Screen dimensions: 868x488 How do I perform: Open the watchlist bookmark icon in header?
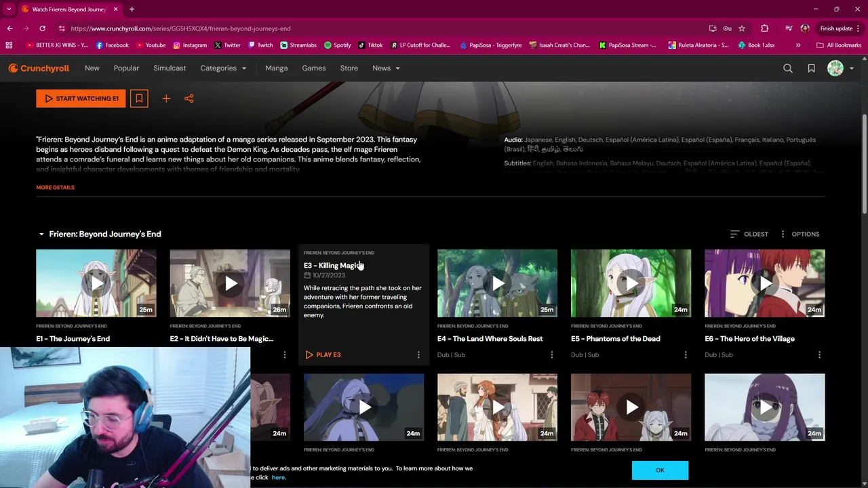coord(811,68)
